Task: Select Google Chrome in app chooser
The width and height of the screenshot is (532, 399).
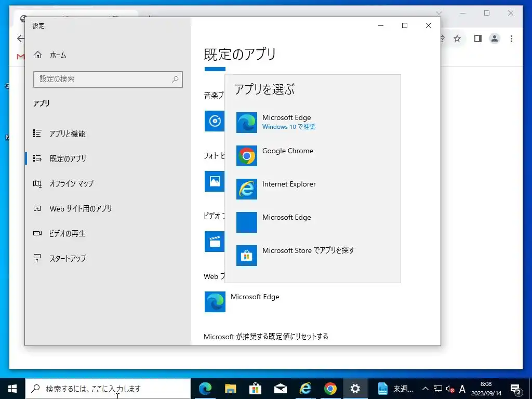Action: tap(312, 156)
